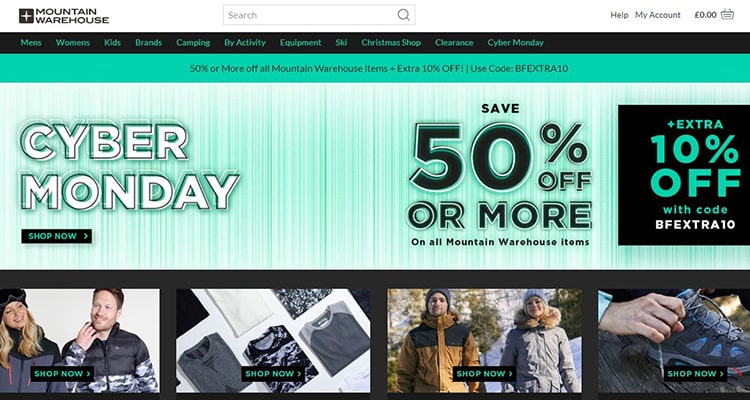Viewport: 750px width, 400px height.
Task: Open the By Activity menu
Action: tap(245, 43)
